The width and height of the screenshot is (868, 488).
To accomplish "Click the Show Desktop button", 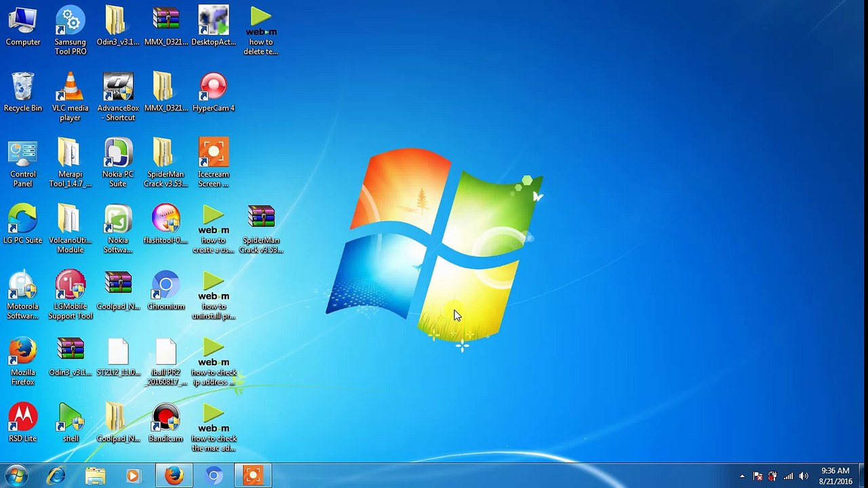I will 863,476.
